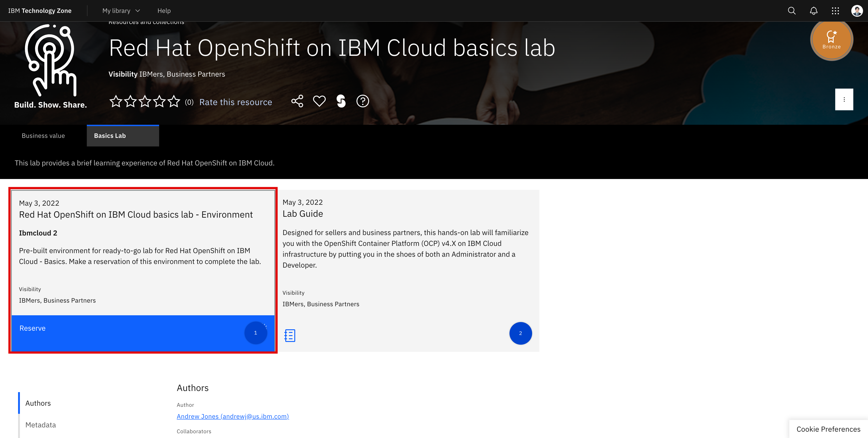This screenshot has height=438, width=868.
Task: Open the app switcher grid icon
Action: (835, 10)
